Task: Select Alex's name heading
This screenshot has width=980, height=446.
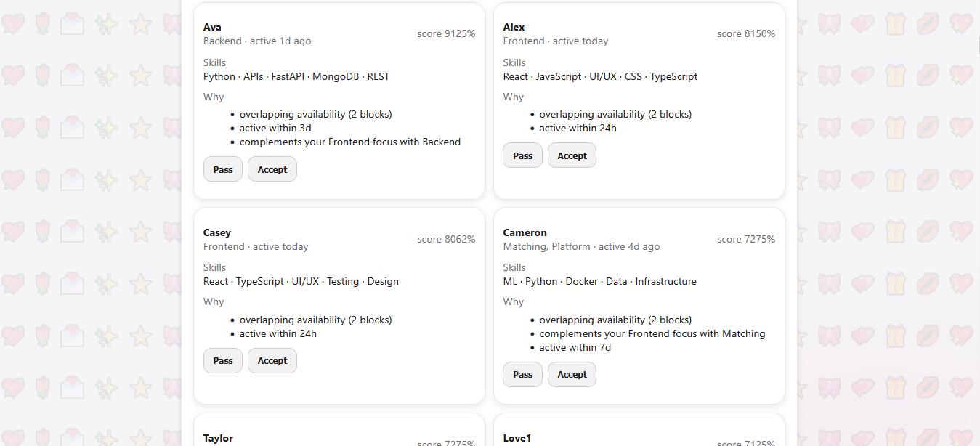Action: coord(514,27)
